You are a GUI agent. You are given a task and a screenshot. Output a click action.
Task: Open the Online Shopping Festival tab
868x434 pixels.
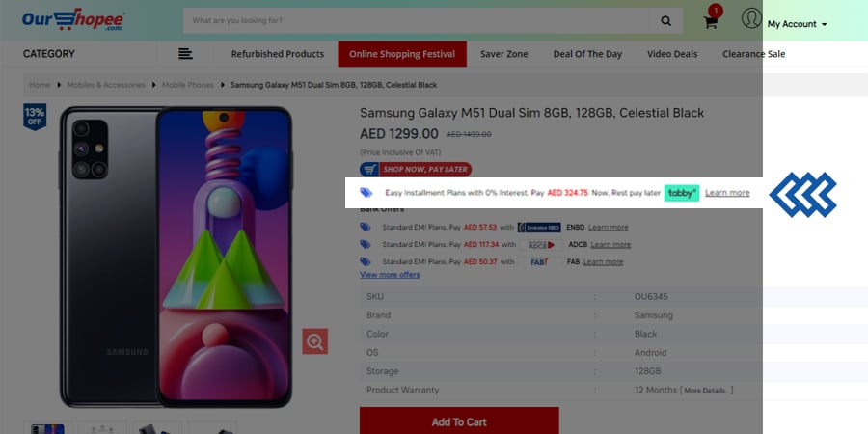[x=402, y=54]
